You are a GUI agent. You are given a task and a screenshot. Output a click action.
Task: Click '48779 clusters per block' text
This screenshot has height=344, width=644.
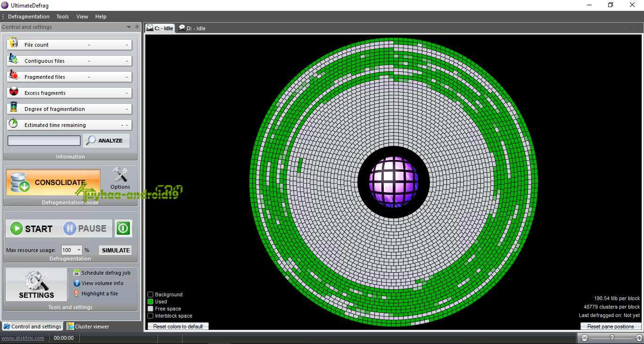pyautogui.click(x=612, y=307)
